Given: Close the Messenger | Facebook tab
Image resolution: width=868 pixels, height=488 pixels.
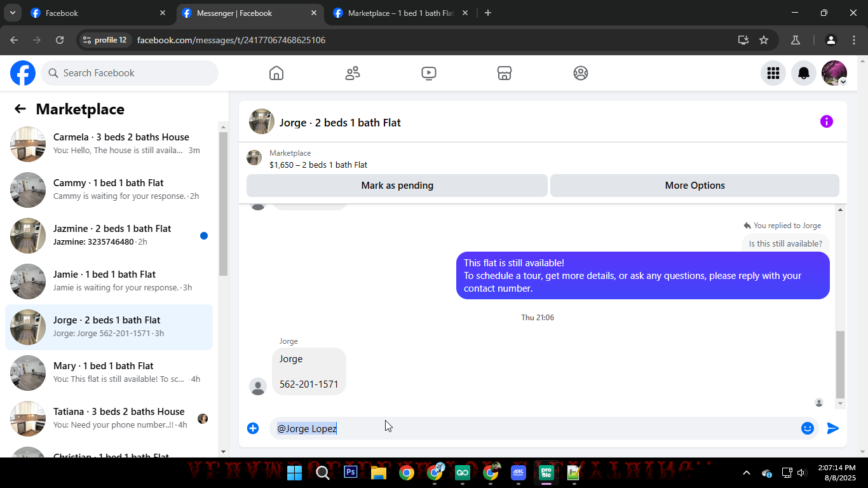Looking at the screenshot, I should [x=314, y=13].
